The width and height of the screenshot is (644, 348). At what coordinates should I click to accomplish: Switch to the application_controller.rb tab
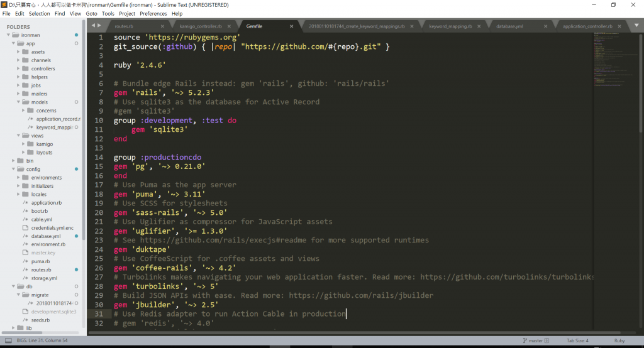(x=587, y=26)
